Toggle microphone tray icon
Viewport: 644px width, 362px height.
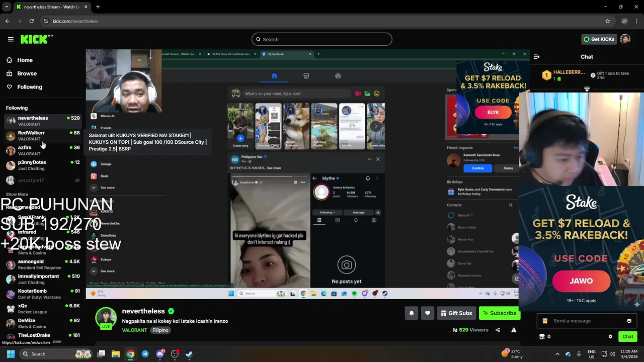tap(579, 354)
